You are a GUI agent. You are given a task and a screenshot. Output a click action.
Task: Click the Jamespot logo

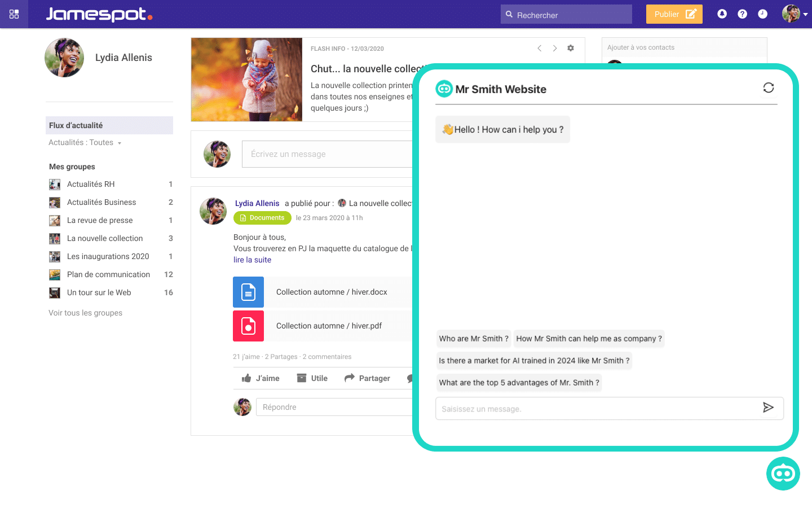[99, 14]
